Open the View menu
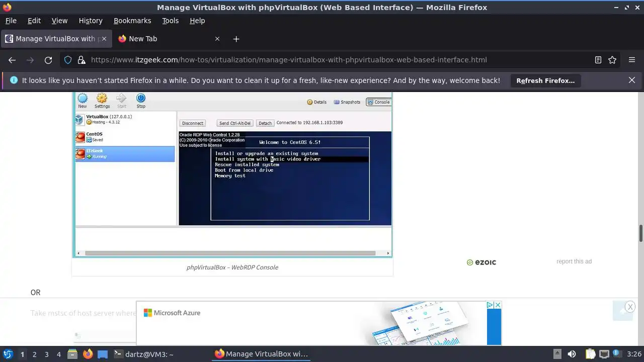This screenshot has height=362, width=644. [59, 21]
